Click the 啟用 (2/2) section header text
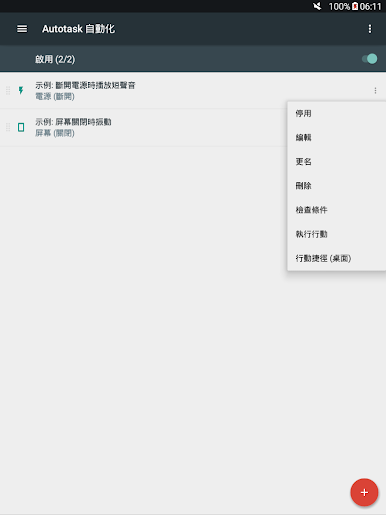 tap(55, 59)
